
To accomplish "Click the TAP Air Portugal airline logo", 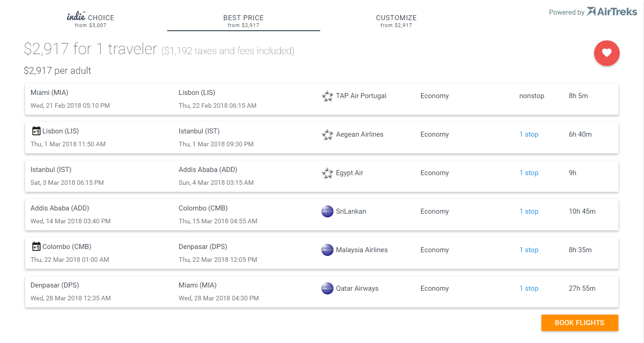I will [327, 96].
